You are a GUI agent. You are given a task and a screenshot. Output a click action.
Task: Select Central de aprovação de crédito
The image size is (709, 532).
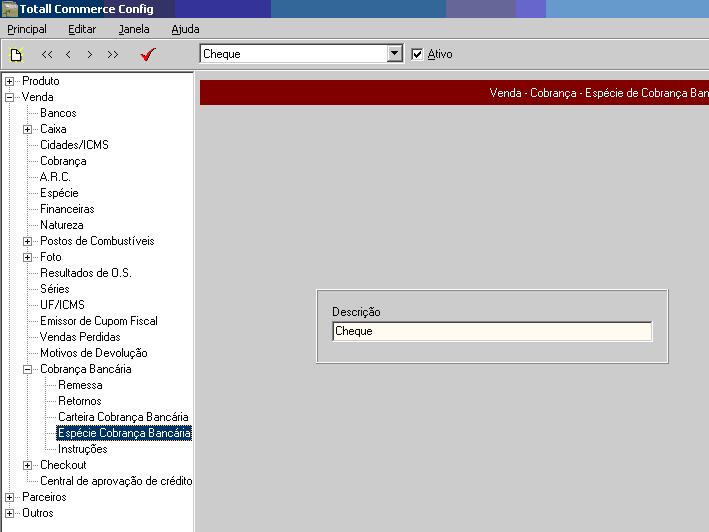[116, 481]
